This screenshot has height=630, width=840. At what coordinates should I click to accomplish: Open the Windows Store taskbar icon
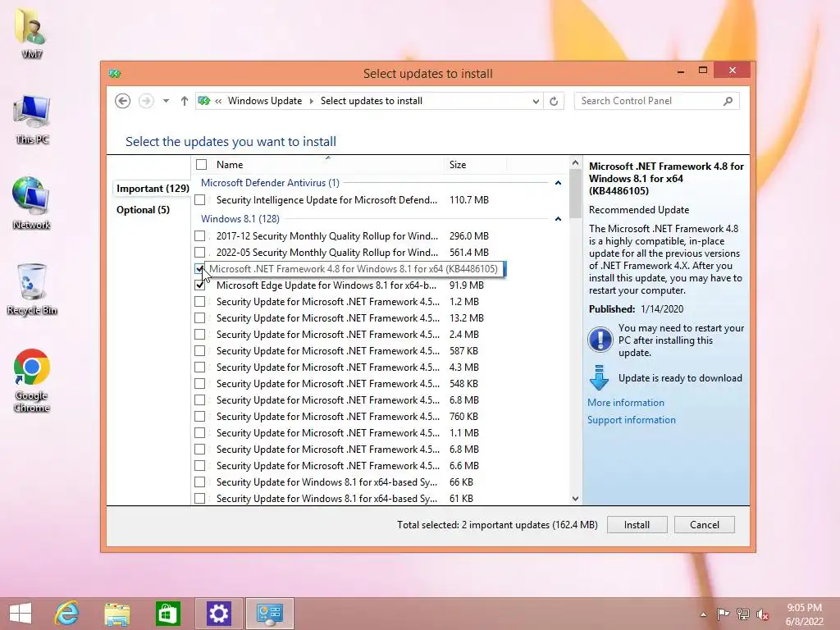click(167, 614)
